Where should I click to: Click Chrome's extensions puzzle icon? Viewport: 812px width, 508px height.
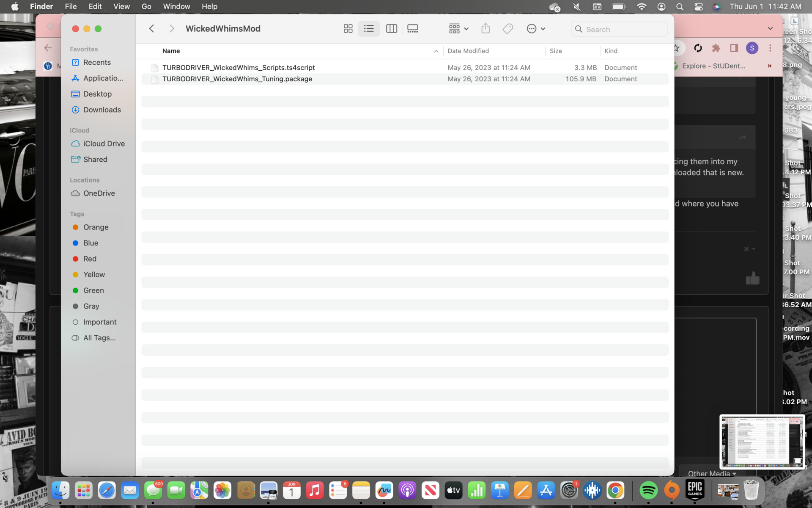click(716, 48)
